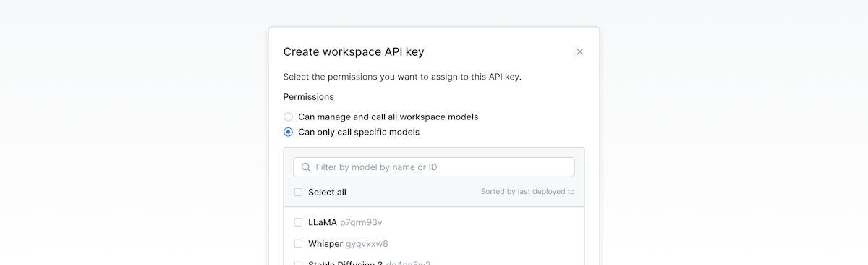868x265 pixels.
Task: Focus the 'Filter by model by name or ID' field
Action: pyautogui.click(x=434, y=167)
